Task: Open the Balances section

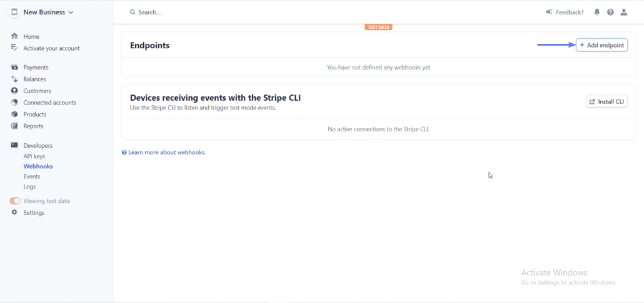Action: point(34,79)
